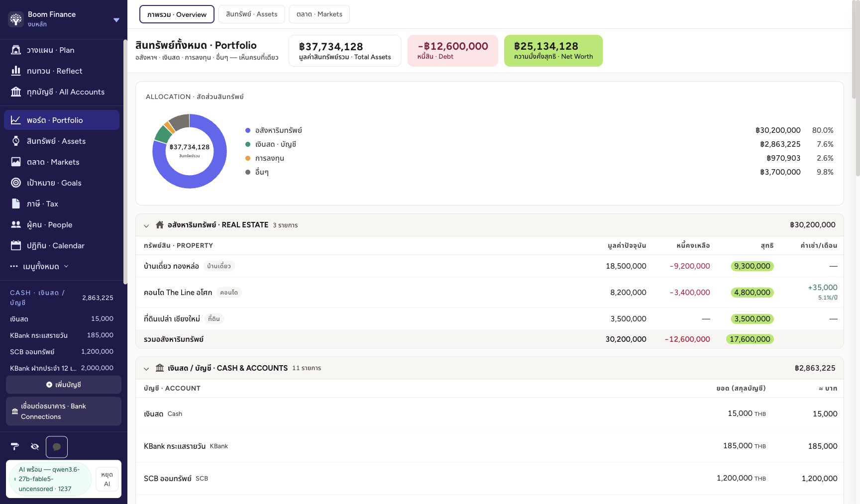Open the AI chat bubble icon
Viewport: 860px width, 504px height.
click(x=57, y=447)
